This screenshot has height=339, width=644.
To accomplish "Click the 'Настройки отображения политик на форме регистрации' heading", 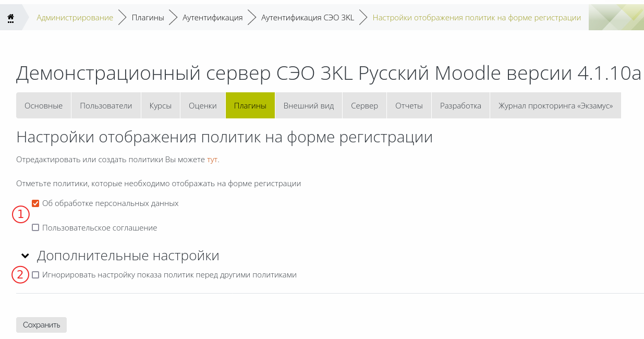I will 224,138.
